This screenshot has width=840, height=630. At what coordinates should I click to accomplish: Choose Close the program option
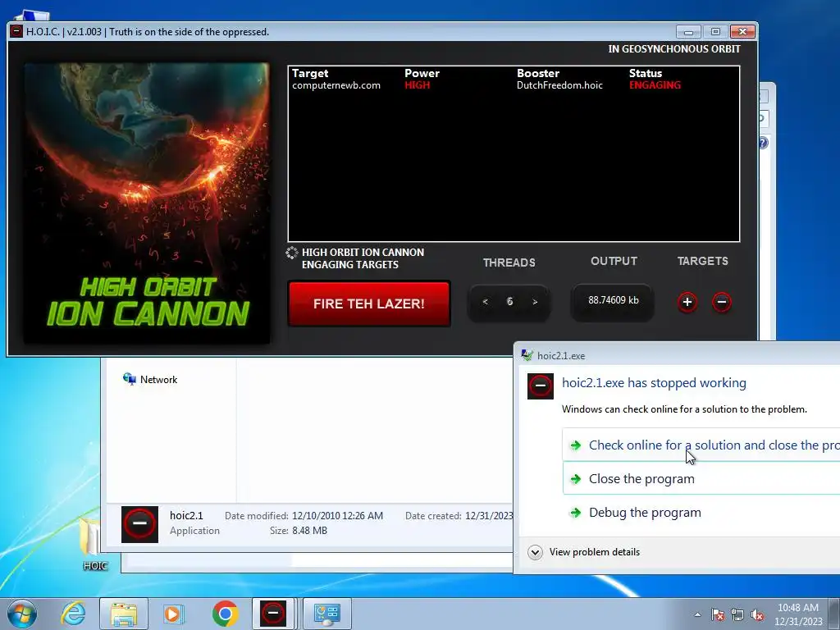[701, 478]
